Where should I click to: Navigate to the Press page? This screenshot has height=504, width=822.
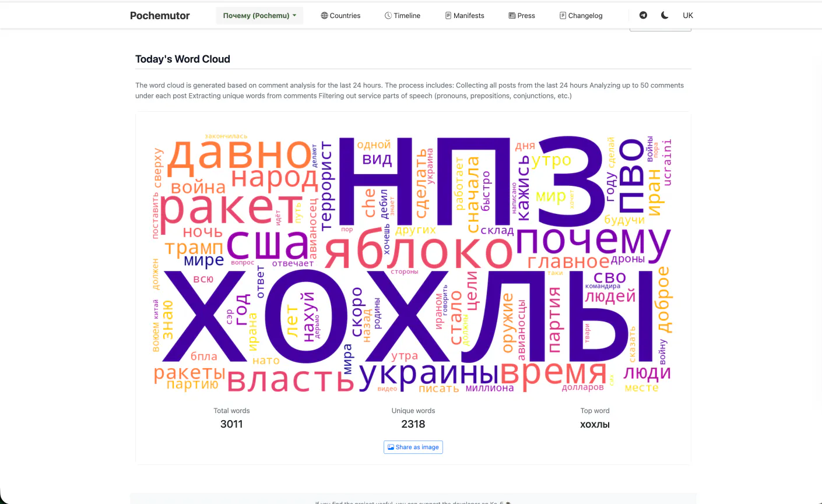tap(522, 16)
